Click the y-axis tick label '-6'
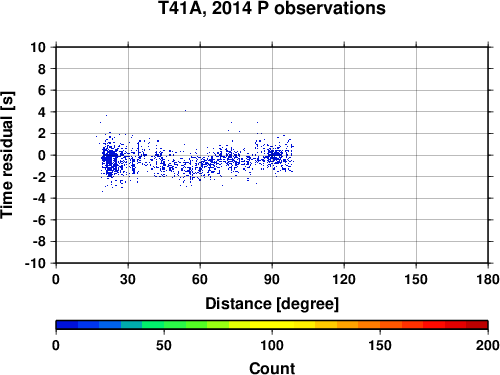The height and width of the screenshot is (375, 500). click(39, 220)
